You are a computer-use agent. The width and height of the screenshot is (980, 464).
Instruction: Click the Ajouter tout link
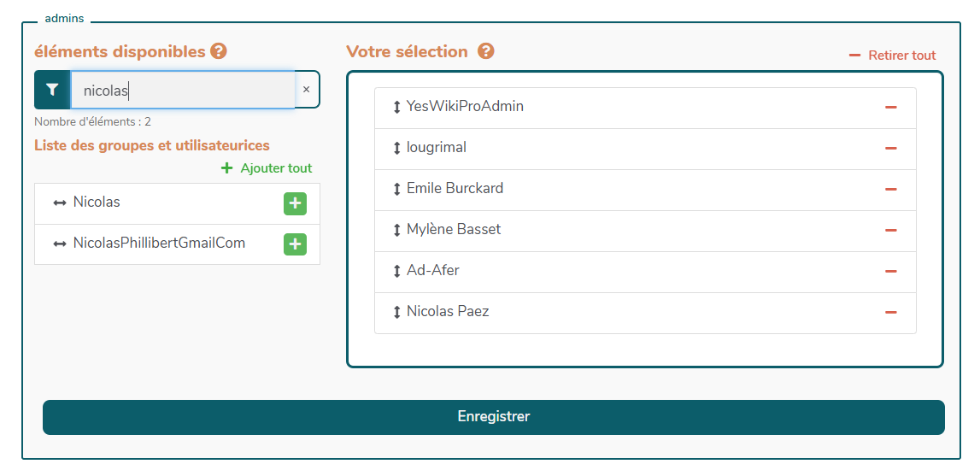coord(267,168)
